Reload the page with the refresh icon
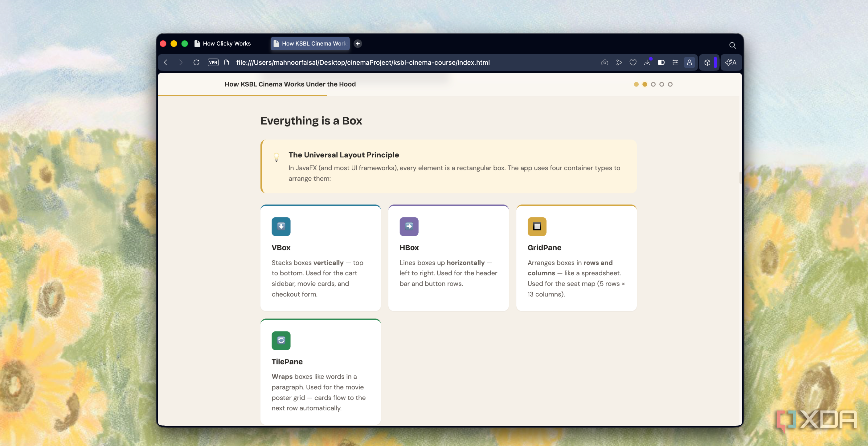The height and width of the screenshot is (446, 868). coord(196,62)
